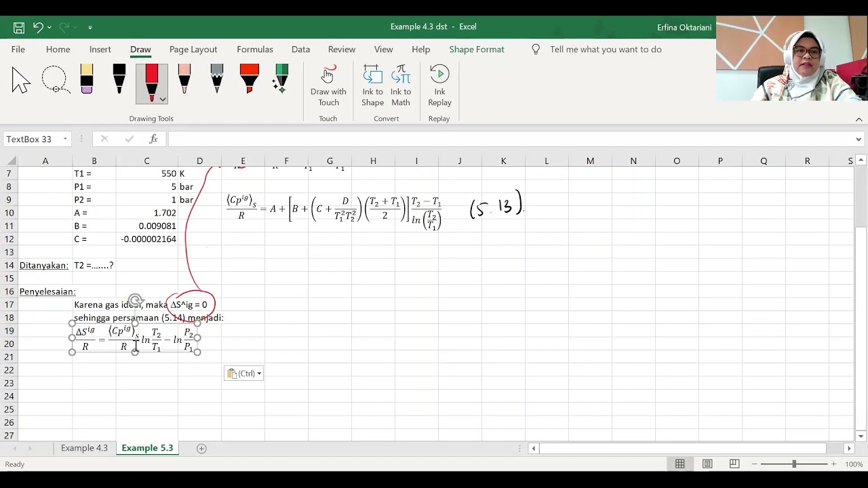Click the lightbulb Tell me icon
This screenshot has width=868, height=488.
click(536, 49)
